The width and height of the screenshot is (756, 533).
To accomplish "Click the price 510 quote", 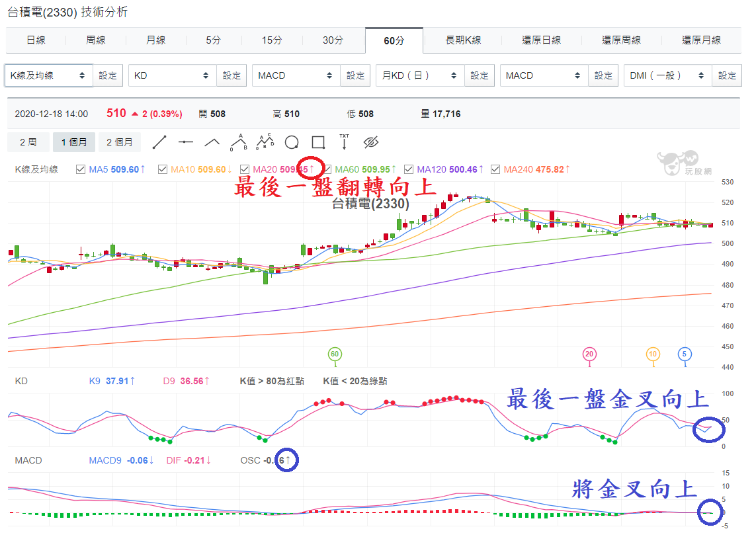I will pyautogui.click(x=116, y=113).
